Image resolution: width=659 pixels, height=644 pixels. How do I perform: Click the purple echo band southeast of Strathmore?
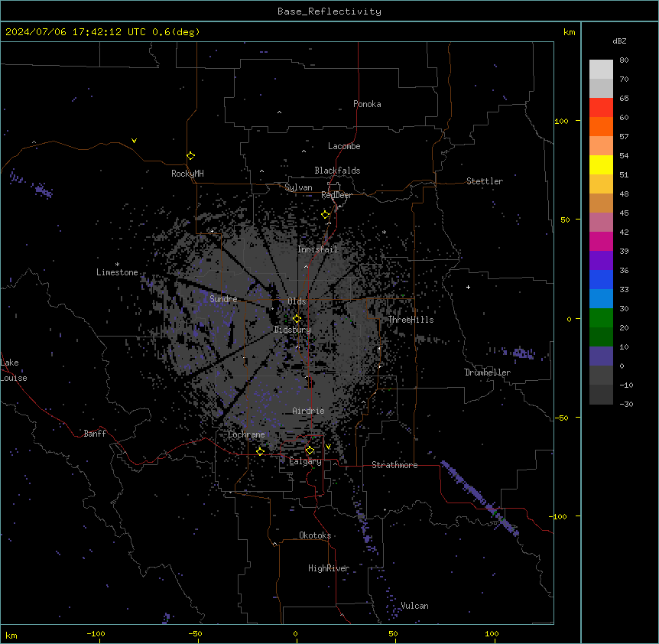coord(479,498)
